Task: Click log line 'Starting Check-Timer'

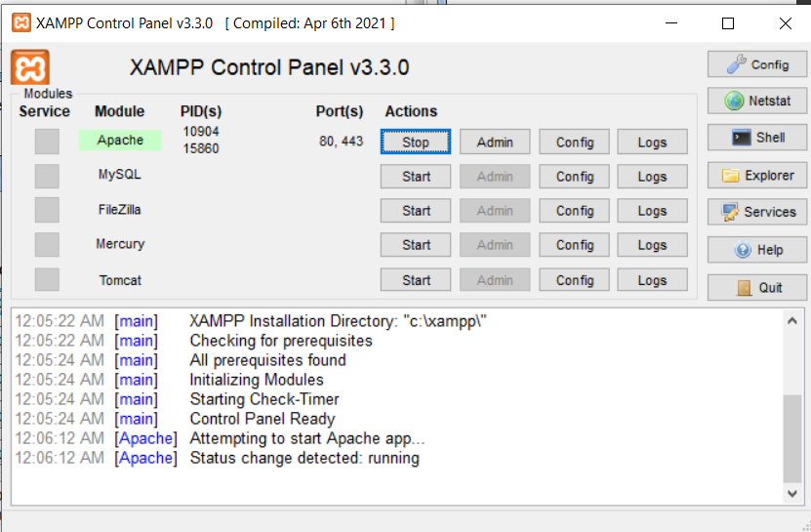Action: (264, 399)
